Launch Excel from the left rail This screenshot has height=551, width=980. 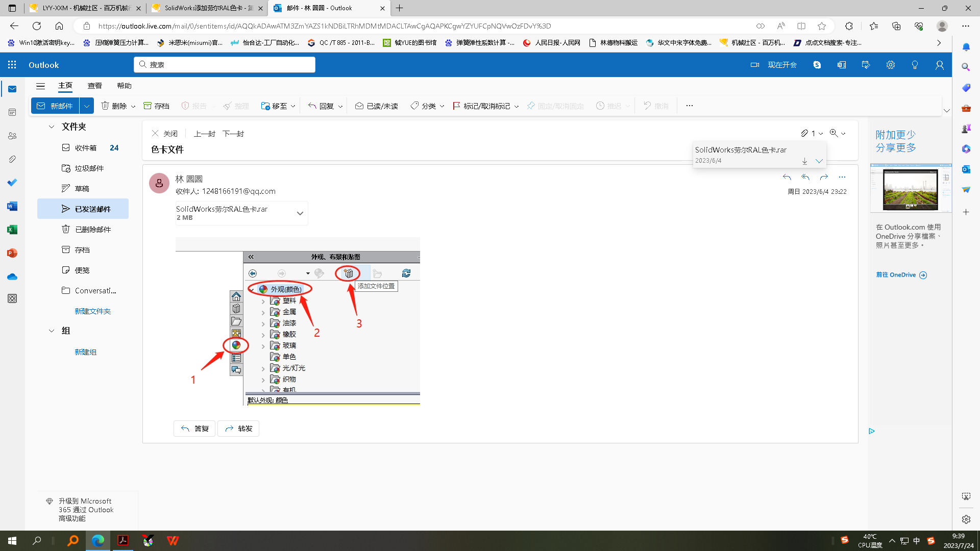point(12,230)
